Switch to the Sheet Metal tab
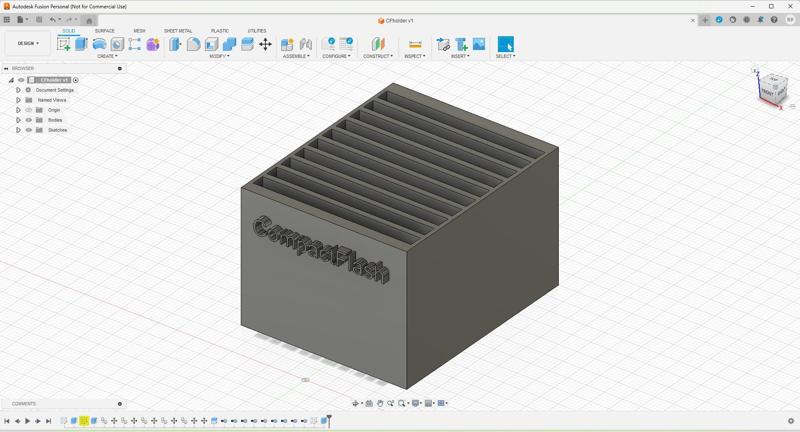The width and height of the screenshot is (800, 432). click(x=178, y=31)
